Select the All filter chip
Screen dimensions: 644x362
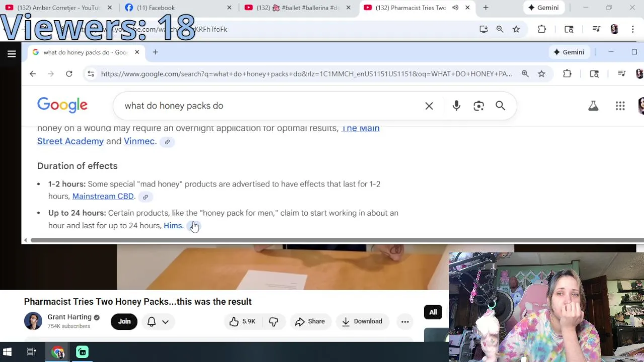(433, 312)
